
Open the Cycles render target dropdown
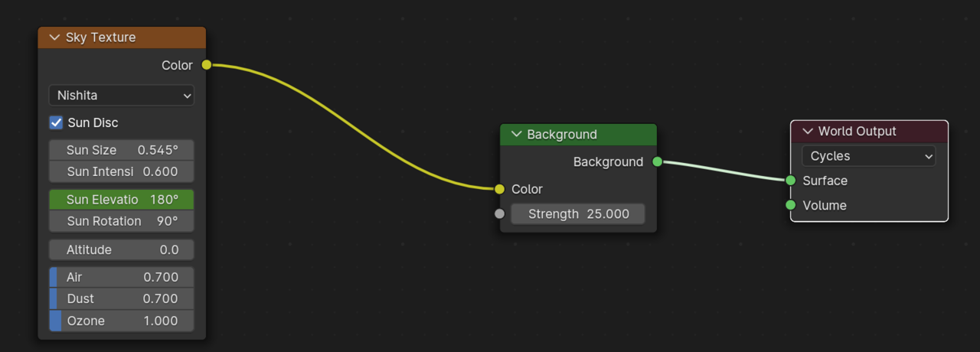click(869, 156)
